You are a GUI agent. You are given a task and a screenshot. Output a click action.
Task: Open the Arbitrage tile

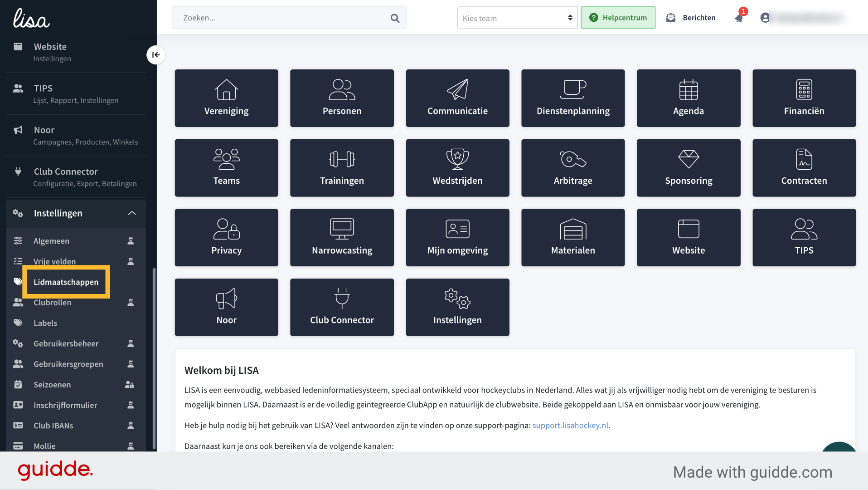[x=573, y=168]
